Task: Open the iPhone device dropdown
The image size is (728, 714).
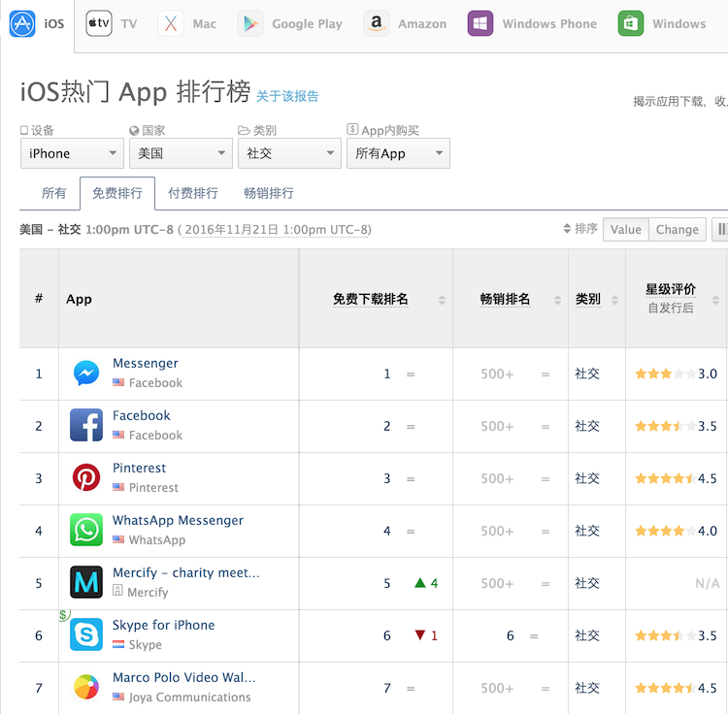Action: point(72,153)
